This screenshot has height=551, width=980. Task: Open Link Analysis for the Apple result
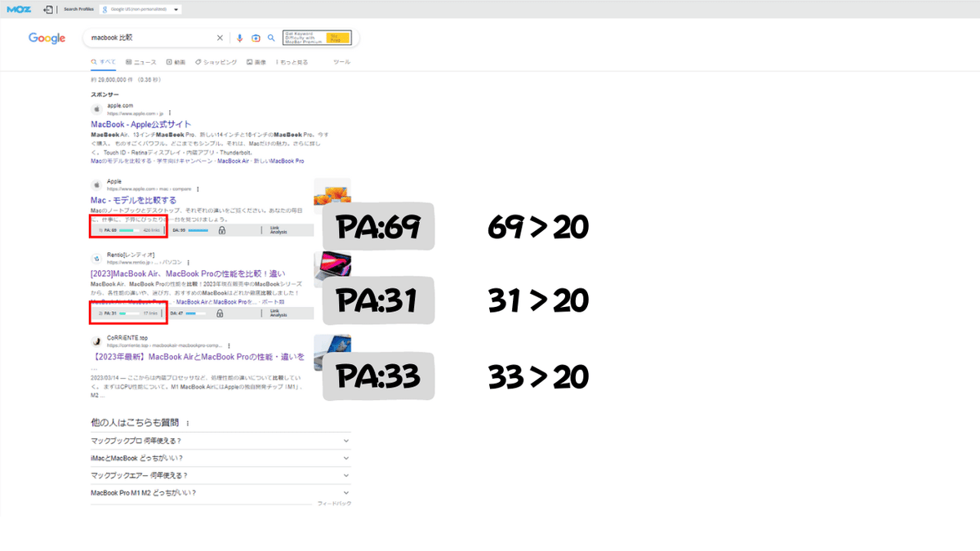278,231
